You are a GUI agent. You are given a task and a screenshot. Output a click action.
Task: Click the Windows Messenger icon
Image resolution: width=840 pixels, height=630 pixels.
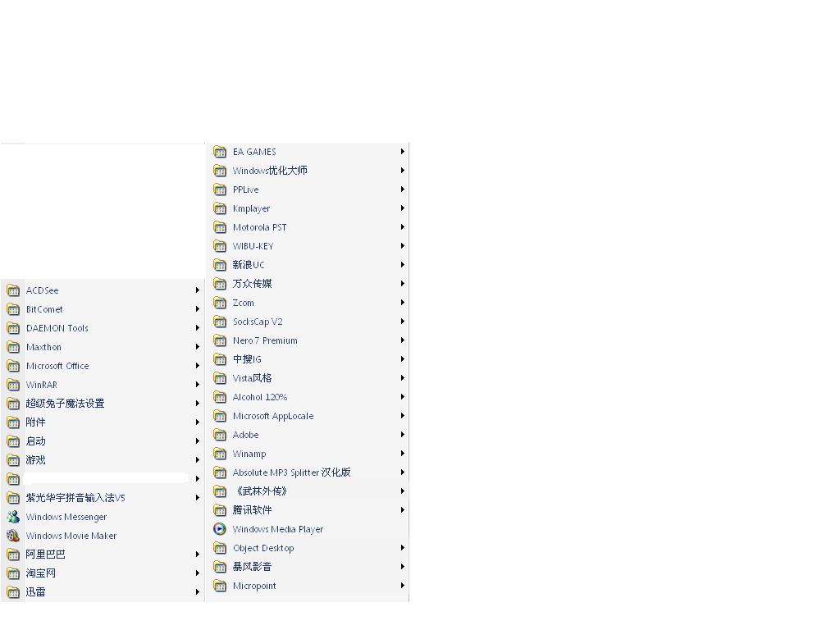[13, 517]
